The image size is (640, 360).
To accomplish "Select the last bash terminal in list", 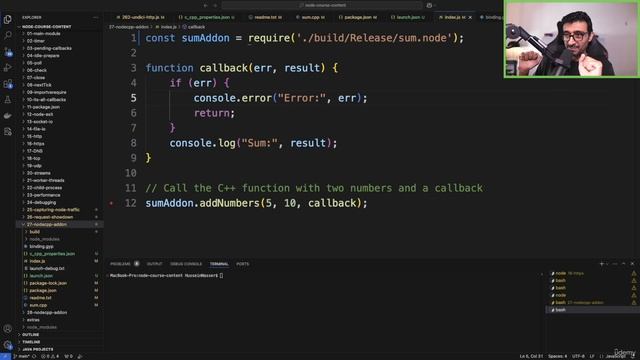I will click(592, 310).
